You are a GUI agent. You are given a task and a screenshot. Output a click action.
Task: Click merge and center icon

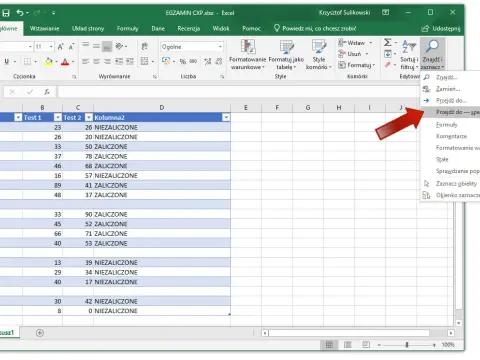144,61
